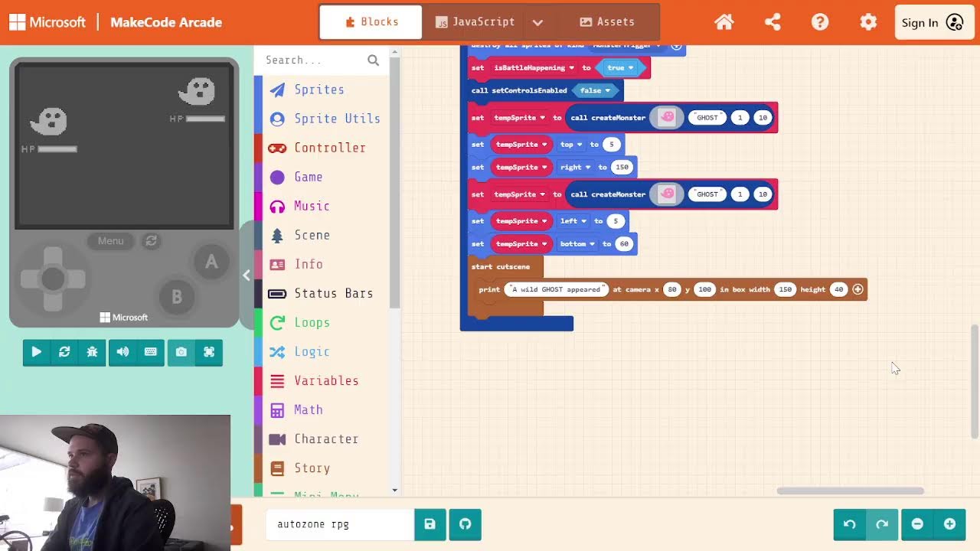Undo the last change

[x=850, y=524]
